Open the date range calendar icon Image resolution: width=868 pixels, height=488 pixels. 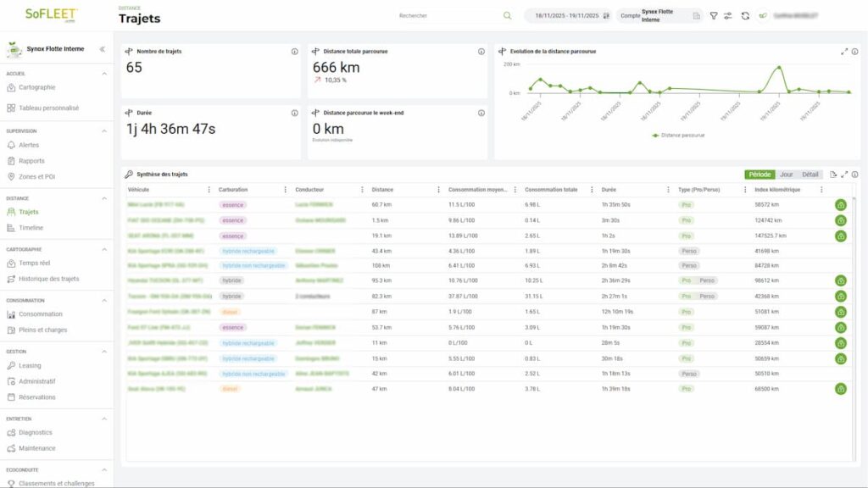pos(606,15)
